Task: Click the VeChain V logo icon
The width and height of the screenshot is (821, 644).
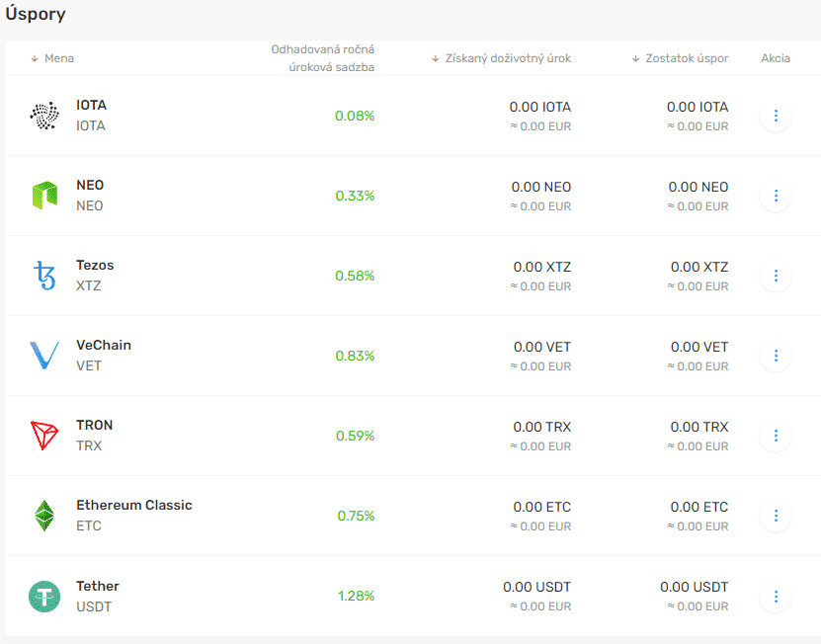Action: coord(43,356)
